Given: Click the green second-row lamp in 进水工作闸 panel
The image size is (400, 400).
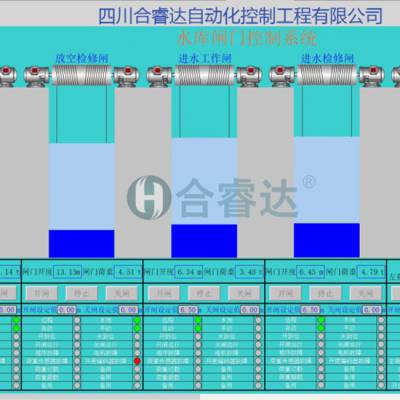Looking at the screenshot, I should point(198,328).
